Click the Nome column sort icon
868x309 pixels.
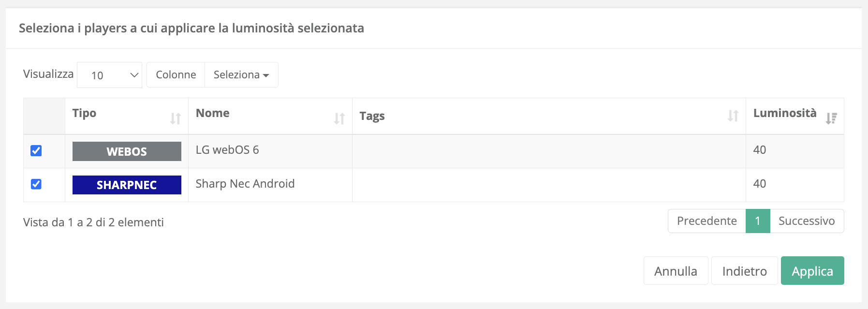tap(339, 118)
